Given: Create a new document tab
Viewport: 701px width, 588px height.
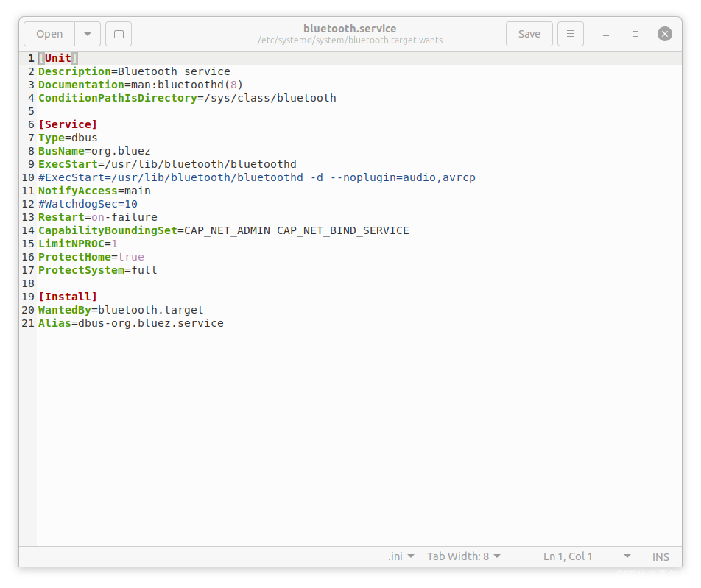Looking at the screenshot, I should (119, 34).
